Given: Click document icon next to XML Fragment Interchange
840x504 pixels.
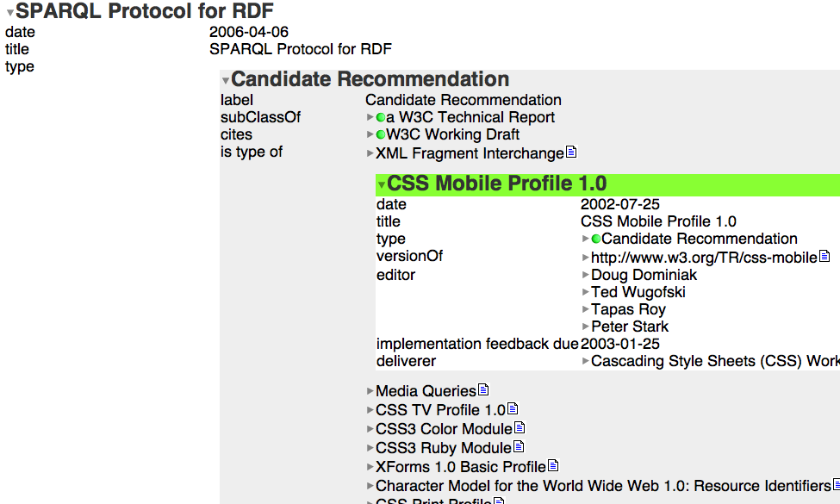Looking at the screenshot, I should coord(570,152).
